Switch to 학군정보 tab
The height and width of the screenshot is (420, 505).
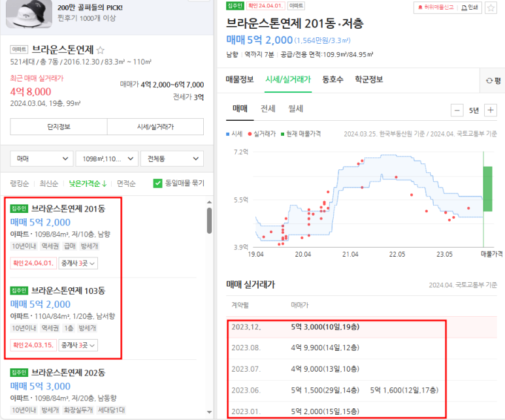[x=368, y=80]
